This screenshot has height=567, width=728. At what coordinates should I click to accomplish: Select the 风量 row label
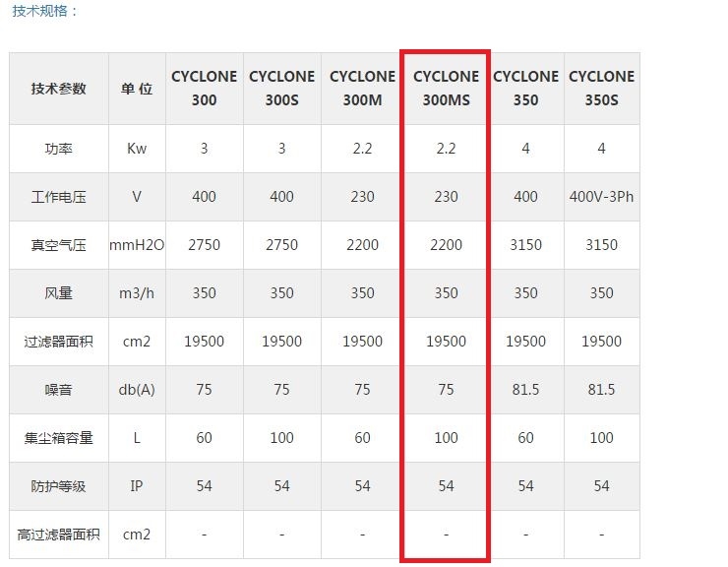click(x=58, y=293)
